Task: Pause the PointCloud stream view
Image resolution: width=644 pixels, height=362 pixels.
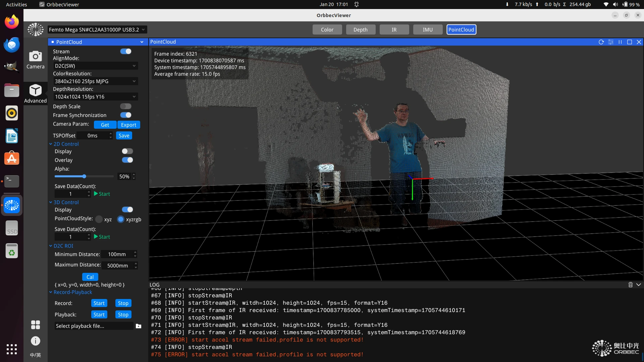Action: (x=620, y=42)
